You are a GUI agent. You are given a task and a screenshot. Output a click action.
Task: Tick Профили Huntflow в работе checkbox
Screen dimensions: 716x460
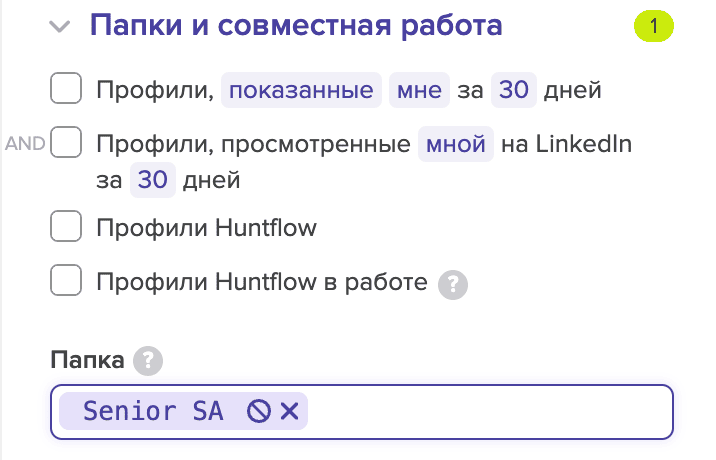[x=66, y=282]
